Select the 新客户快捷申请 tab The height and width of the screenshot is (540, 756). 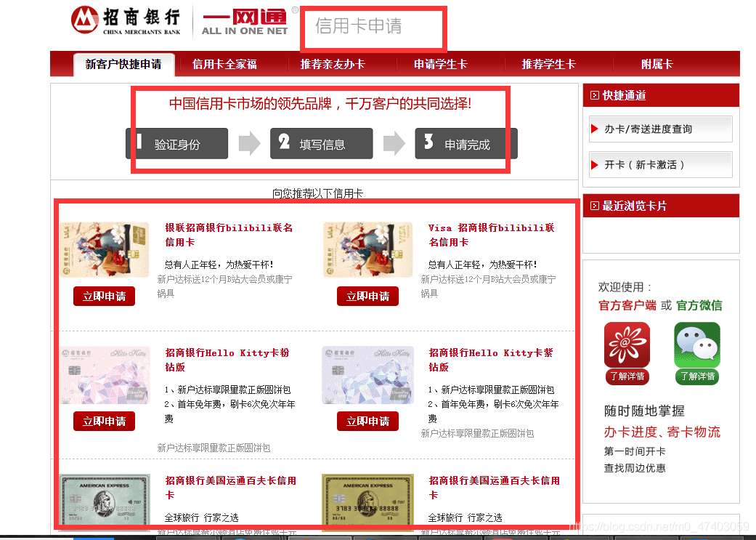[x=123, y=65]
